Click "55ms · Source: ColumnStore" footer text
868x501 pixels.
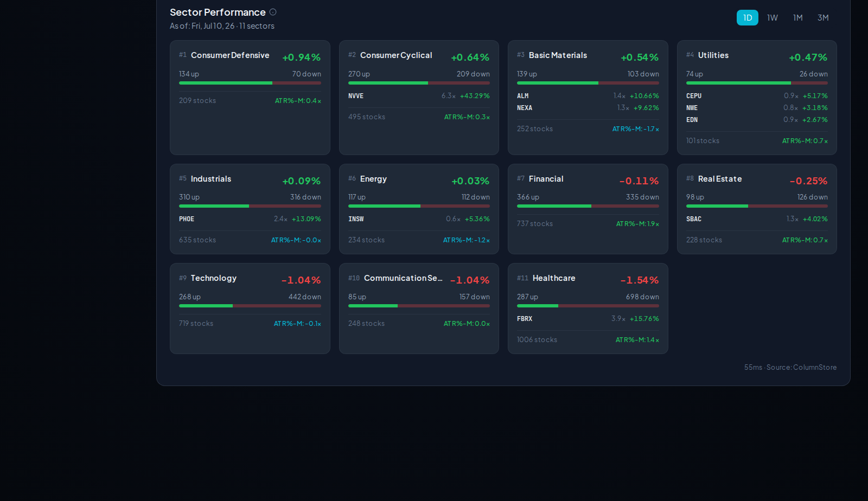tap(790, 368)
